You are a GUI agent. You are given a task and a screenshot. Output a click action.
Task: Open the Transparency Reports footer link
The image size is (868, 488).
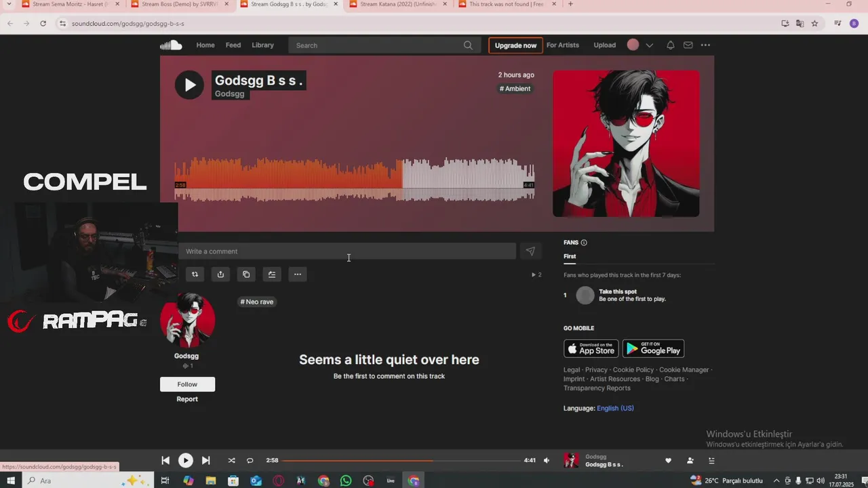coord(597,388)
